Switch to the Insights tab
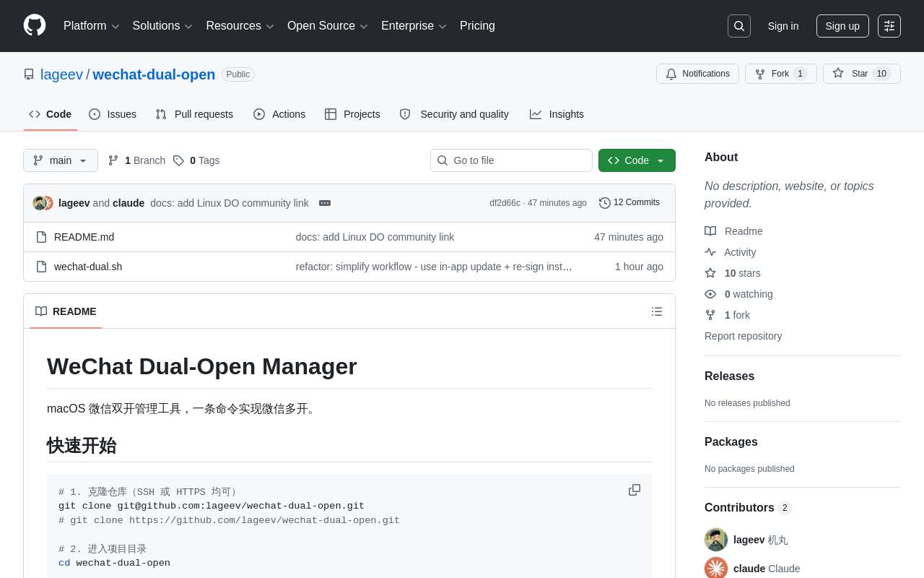 [557, 114]
